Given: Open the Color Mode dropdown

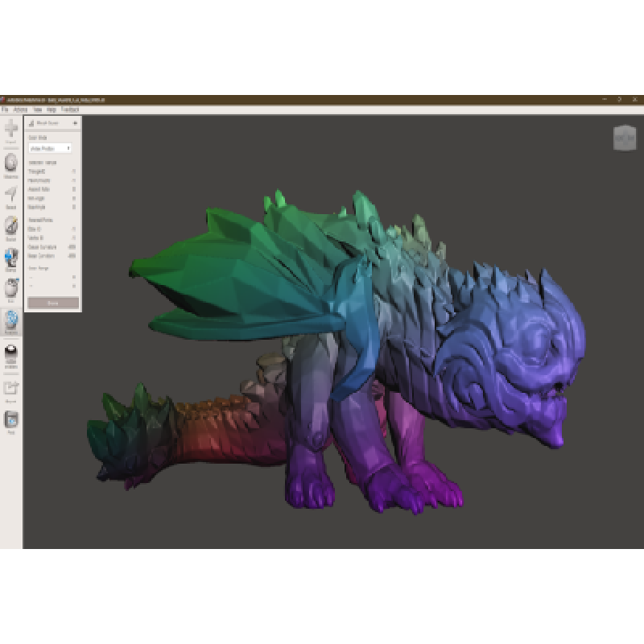Looking at the screenshot, I should 51,148.
